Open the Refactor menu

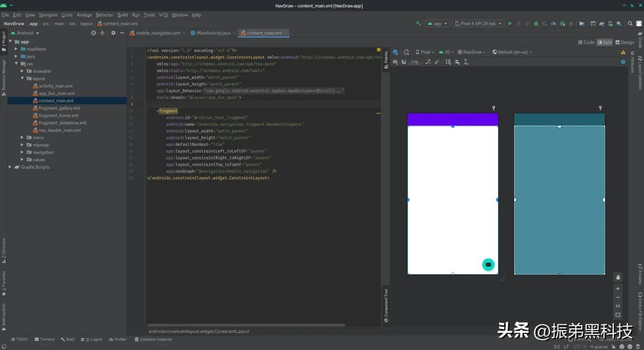pos(104,15)
